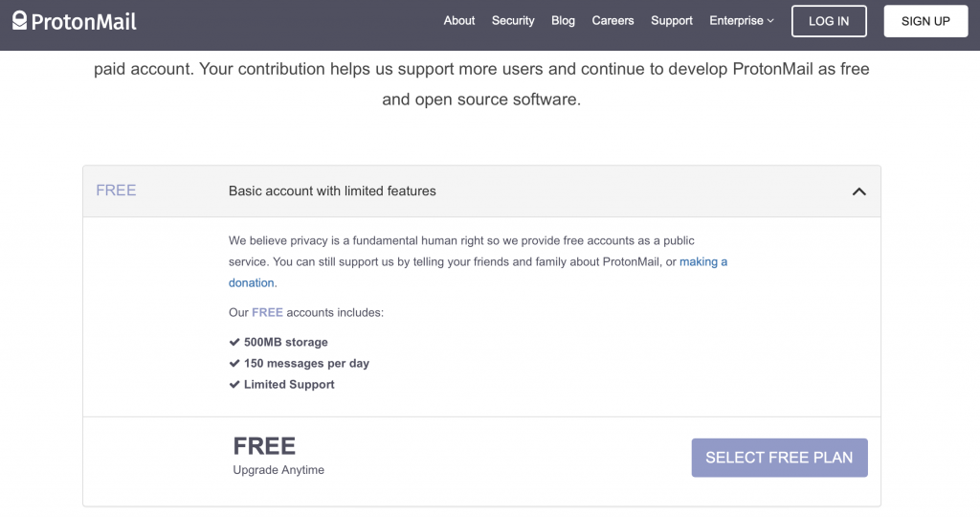Follow the 'making a donation' link

pos(703,261)
